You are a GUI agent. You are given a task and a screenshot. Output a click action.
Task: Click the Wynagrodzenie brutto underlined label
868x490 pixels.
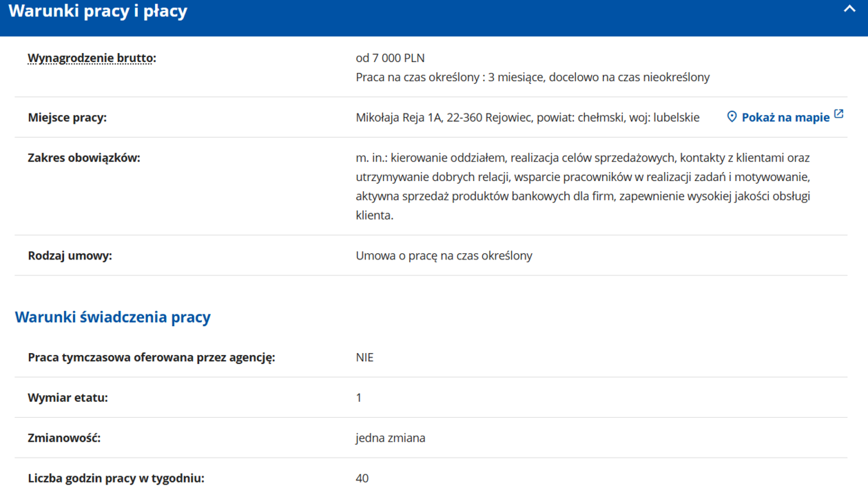92,58
